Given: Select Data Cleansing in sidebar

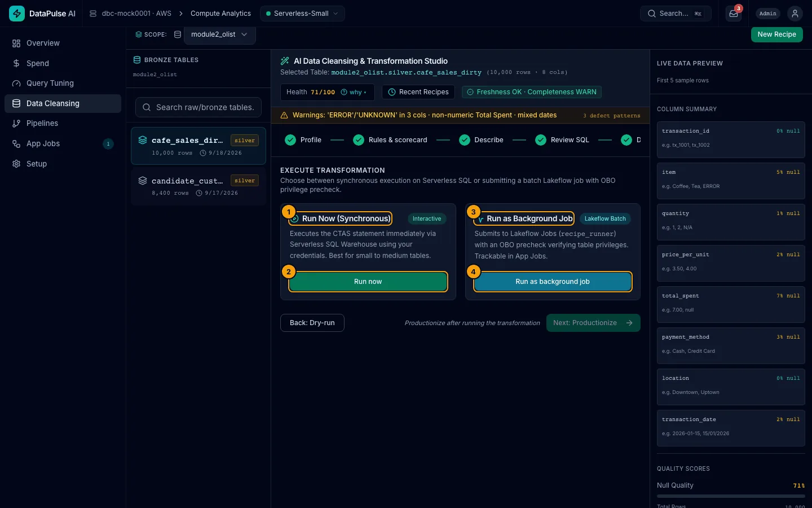Looking at the screenshot, I should tap(63, 103).
